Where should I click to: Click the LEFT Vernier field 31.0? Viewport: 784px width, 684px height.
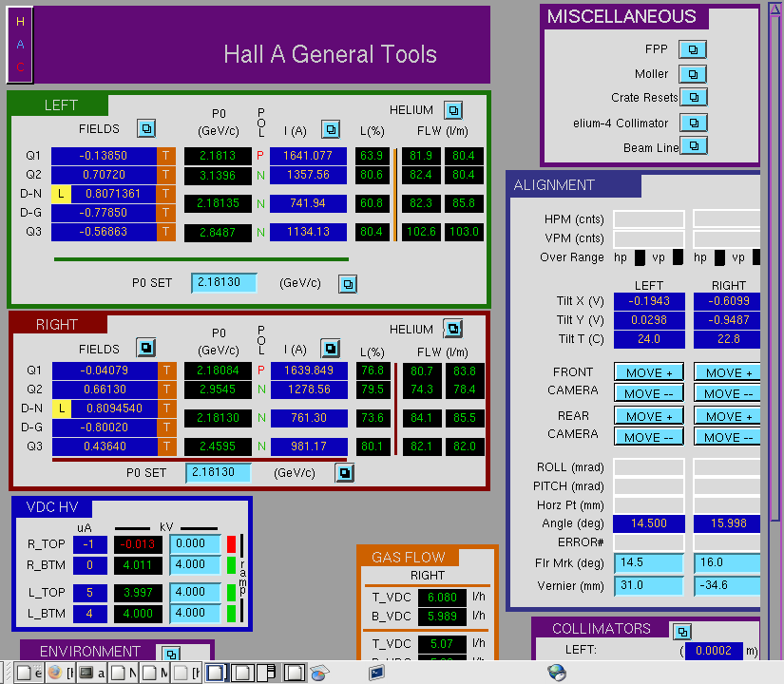[649, 585]
